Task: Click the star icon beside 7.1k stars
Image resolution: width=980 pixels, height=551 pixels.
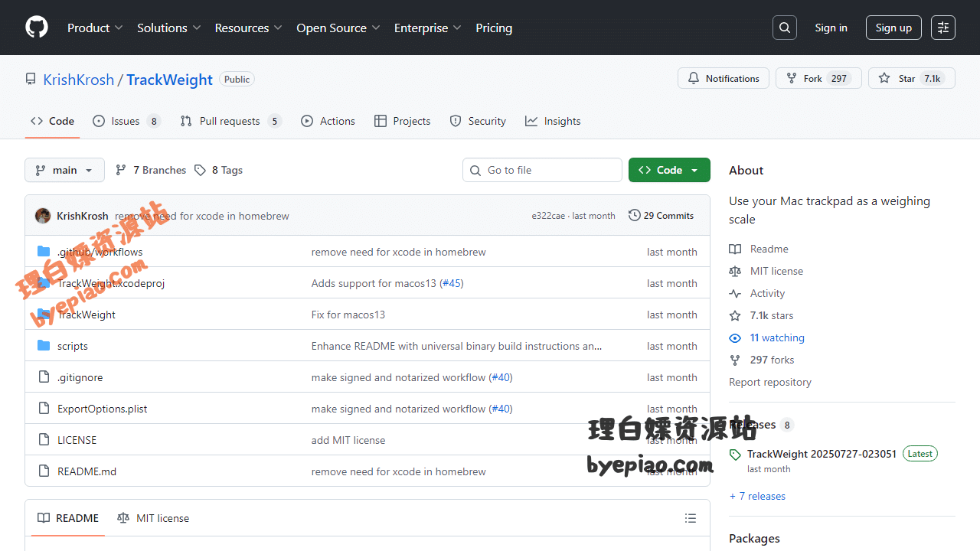Action: 735,315
